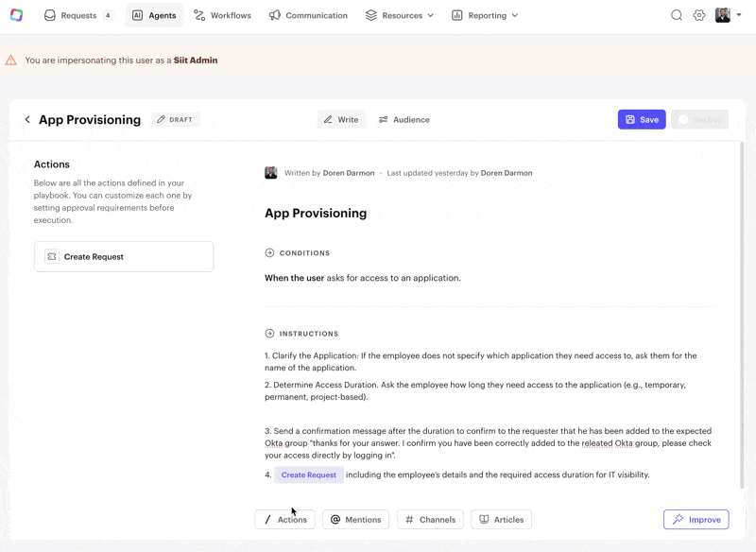The height and width of the screenshot is (552, 756).
Task: Click the Conditions circled arrow icon
Action: point(269,253)
